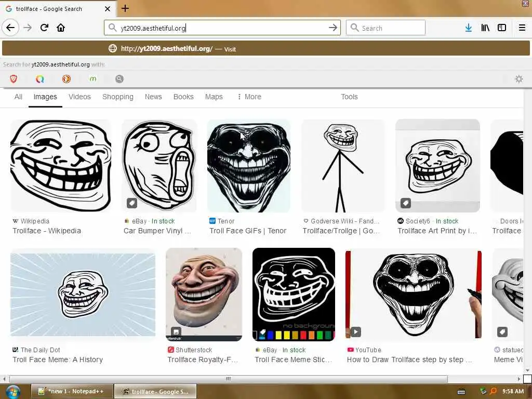Click the vertical scrollbar down arrow

pyautogui.click(x=527, y=370)
